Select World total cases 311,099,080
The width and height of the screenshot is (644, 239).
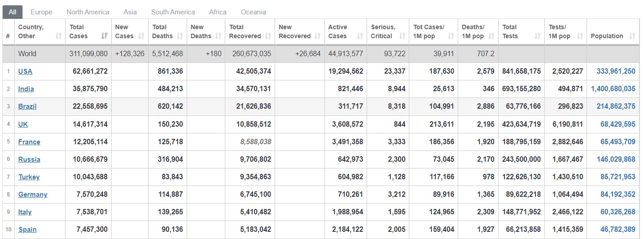(88, 53)
